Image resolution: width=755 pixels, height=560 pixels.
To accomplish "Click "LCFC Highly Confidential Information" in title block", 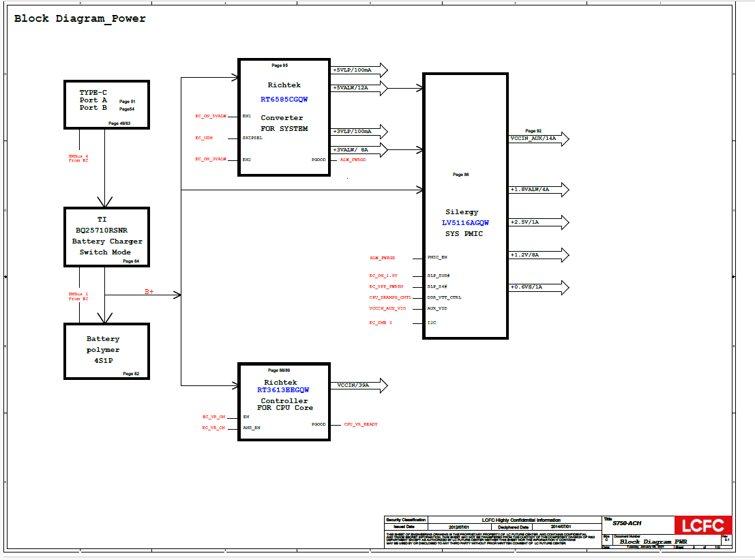I will [521, 520].
